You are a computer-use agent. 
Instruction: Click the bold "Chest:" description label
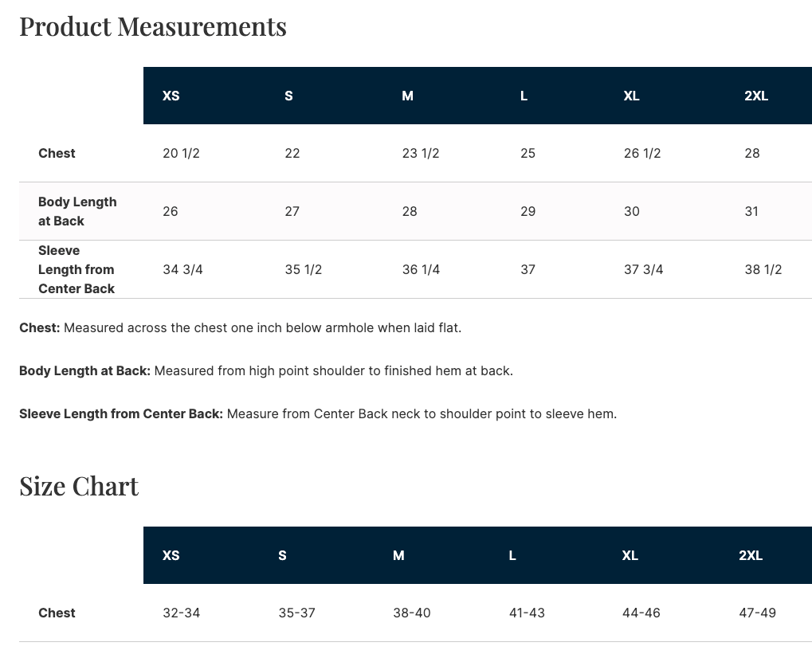(x=40, y=327)
